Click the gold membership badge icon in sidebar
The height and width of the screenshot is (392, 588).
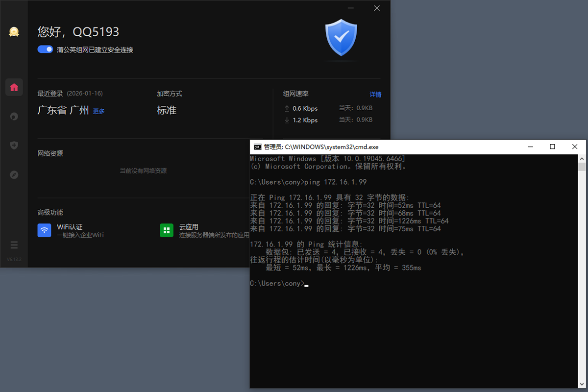click(x=14, y=32)
